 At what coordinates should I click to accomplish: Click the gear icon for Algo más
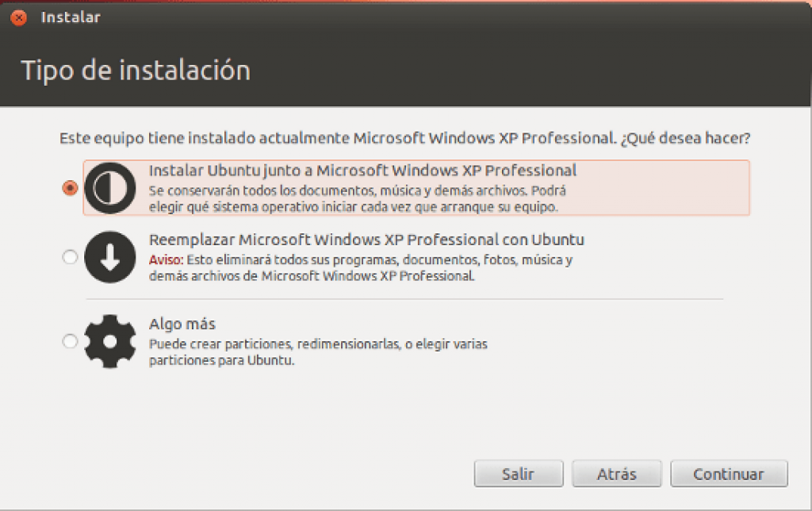pos(109,341)
